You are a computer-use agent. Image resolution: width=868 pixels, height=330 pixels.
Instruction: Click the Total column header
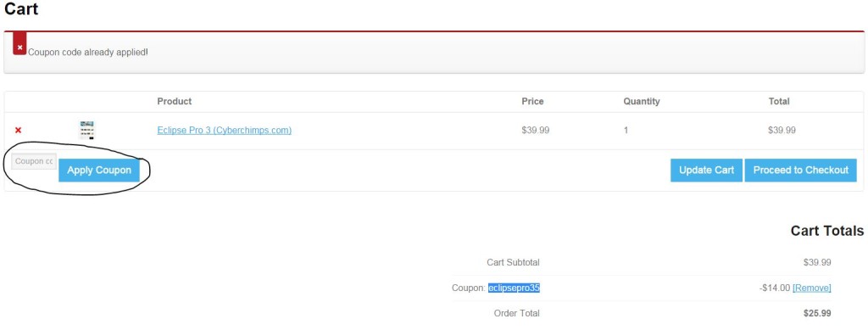779,101
